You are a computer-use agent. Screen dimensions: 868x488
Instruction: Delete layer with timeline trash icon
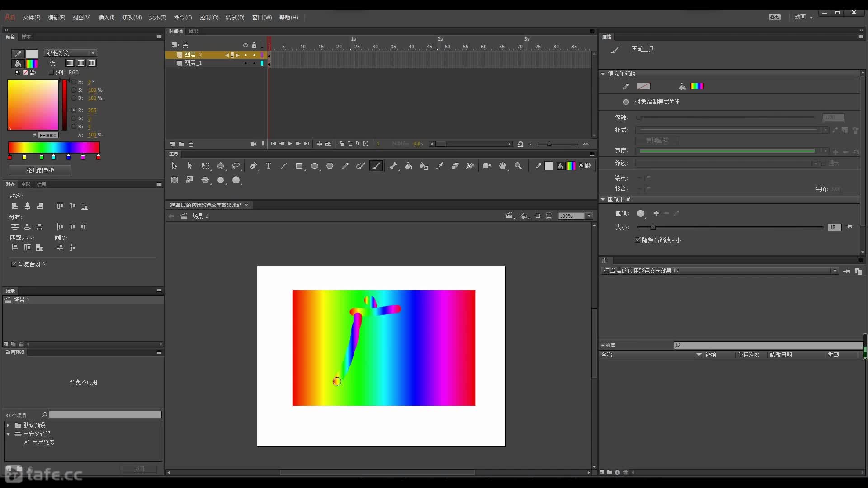pos(191,144)
